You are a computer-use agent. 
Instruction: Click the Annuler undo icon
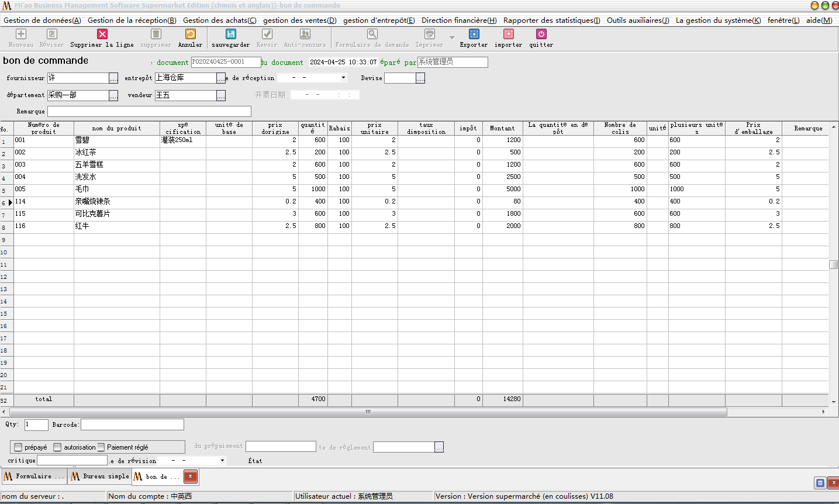pos(190,34)
